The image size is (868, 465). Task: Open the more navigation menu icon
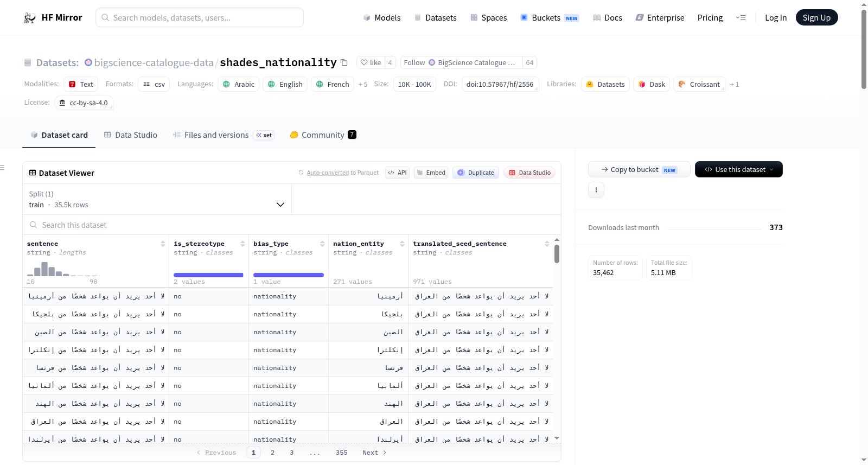[741, 18]
